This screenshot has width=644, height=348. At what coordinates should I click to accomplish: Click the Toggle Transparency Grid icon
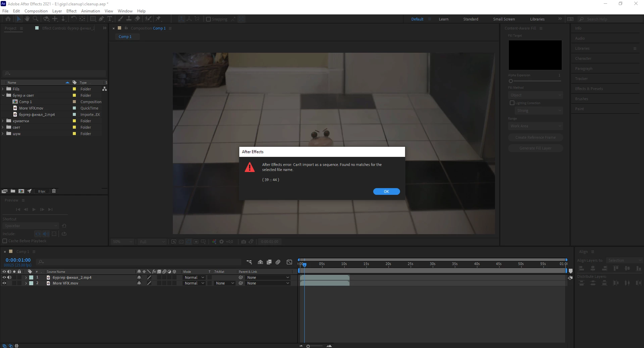tap(181, 242)
